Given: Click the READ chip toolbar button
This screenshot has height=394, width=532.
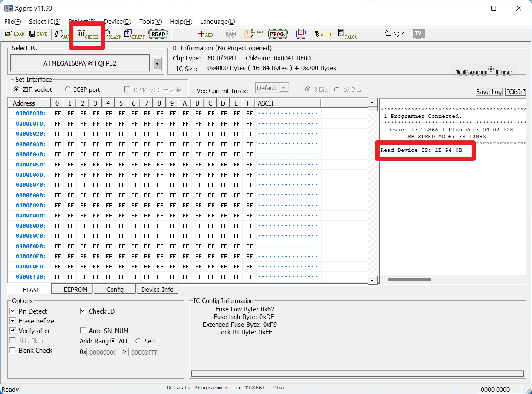Looking at the screenshot, I should (158, 34).
